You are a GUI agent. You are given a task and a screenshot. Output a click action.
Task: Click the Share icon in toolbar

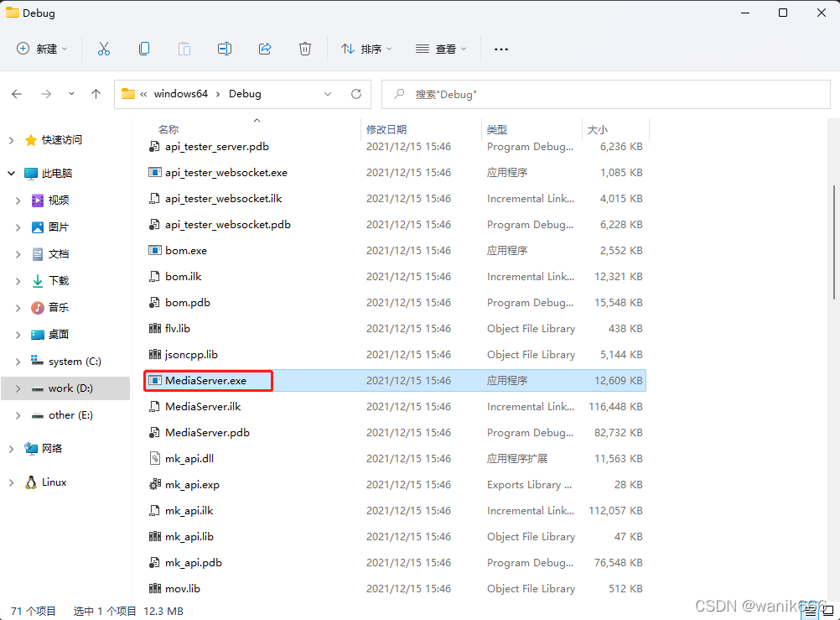coord(265,49)
